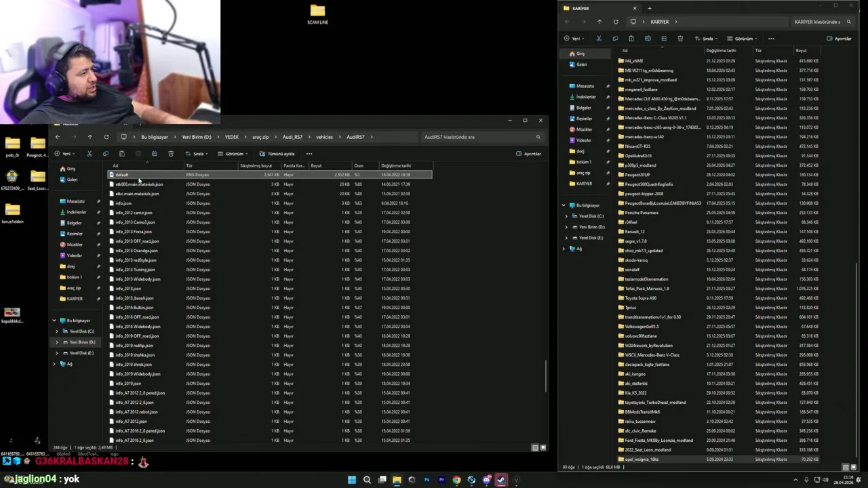Image resolution: width=868 pixels, height=488 pixels.
Task: Select the default PNG file row
Action: pyautogui.click(x=269, y=175)
